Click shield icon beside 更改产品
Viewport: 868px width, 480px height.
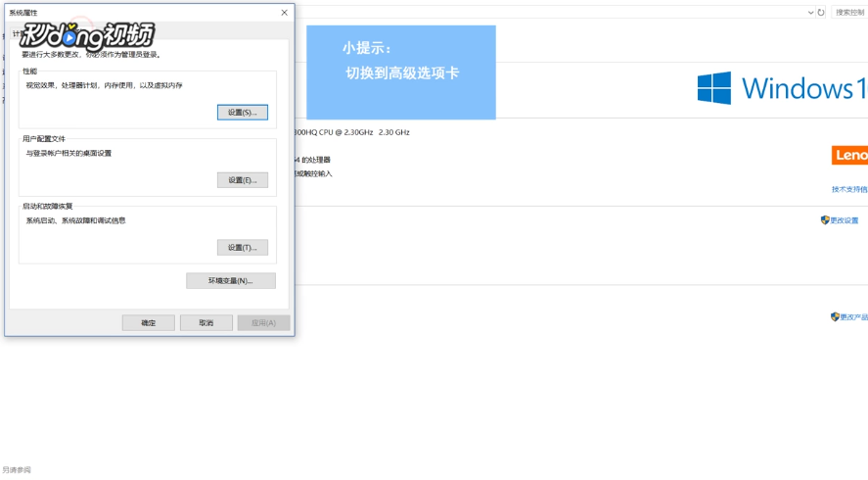(x=835, y=317)
